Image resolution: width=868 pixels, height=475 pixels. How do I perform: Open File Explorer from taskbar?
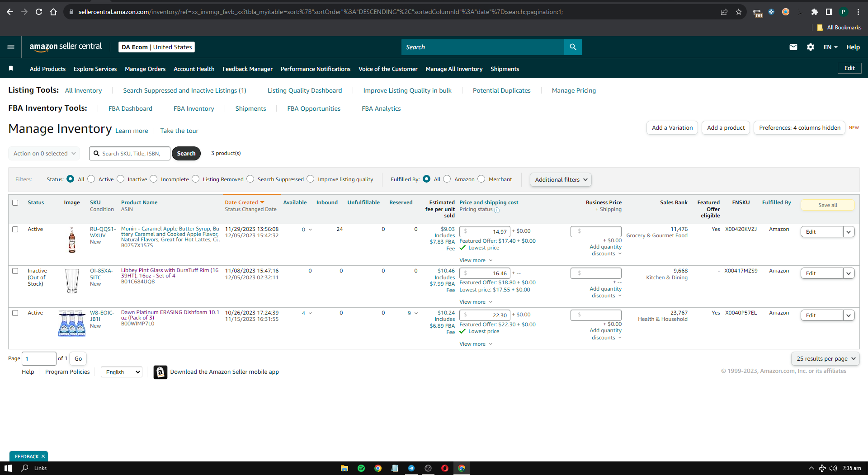point(344,468)
